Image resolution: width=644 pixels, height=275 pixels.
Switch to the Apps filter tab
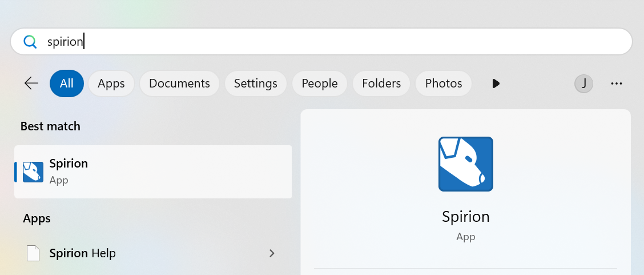[111, 83]
